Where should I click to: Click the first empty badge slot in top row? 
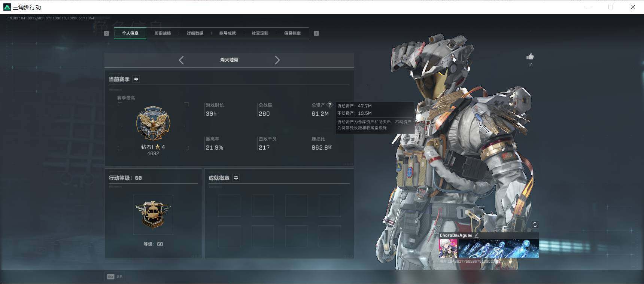(x=229, y=205)
